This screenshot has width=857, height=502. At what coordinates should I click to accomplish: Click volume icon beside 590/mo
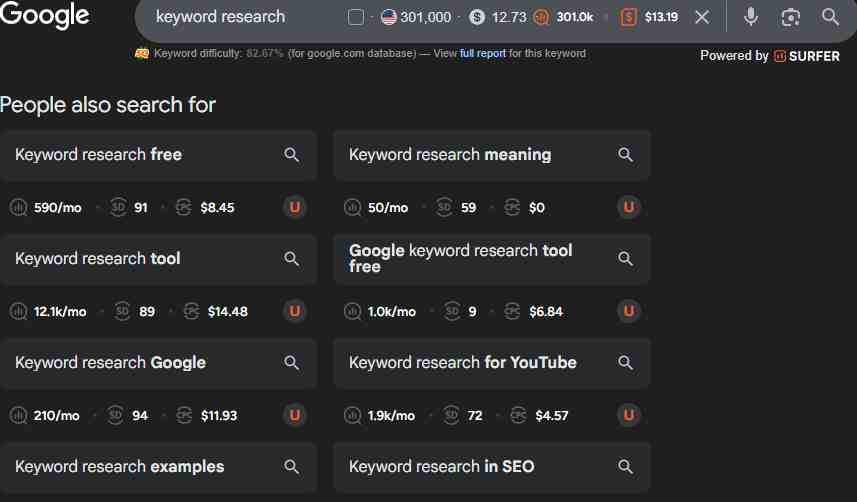(18, 208)
